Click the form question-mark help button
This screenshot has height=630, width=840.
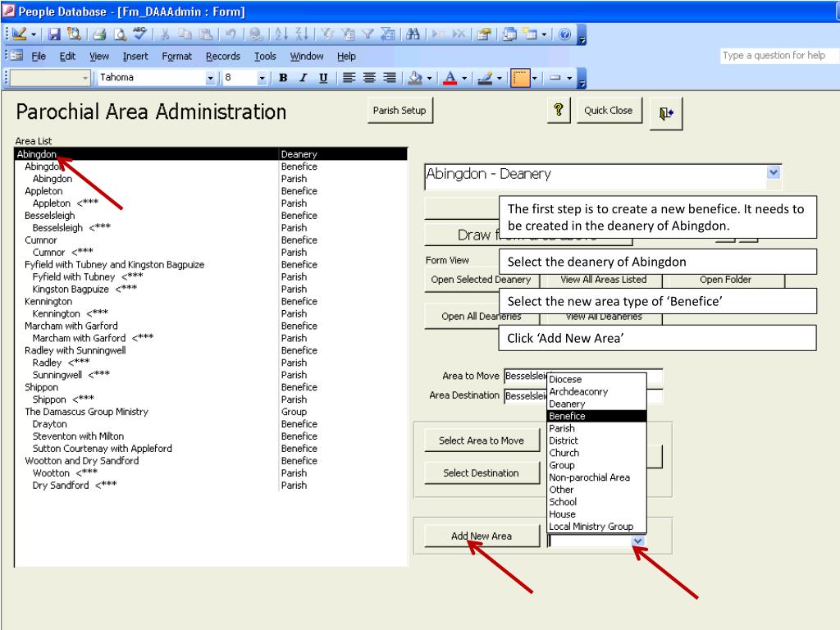click(559, 111)
